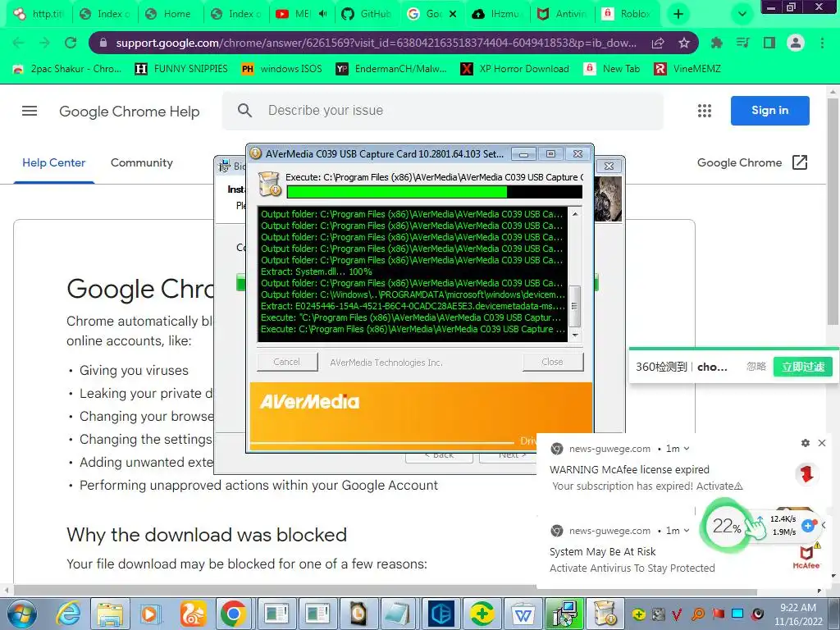Go back to previous page in Chrome
840x630 pixels.
(18, 43)
